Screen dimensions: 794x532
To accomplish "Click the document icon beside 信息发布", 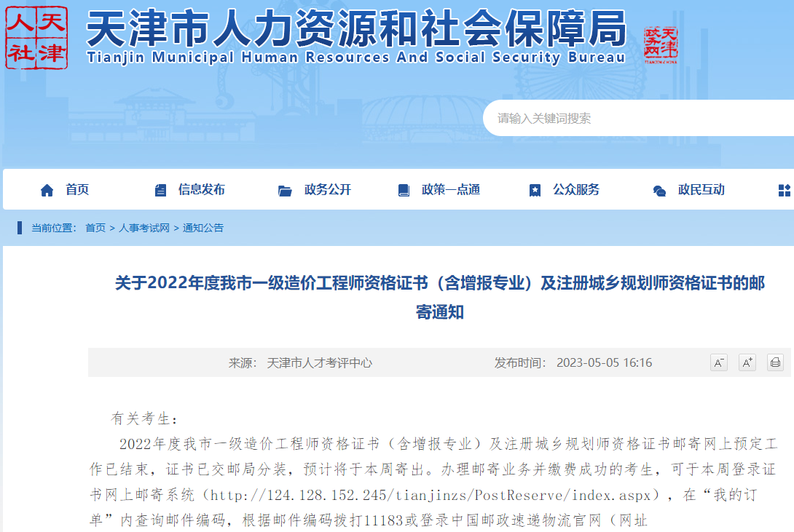I will point(161,191).
